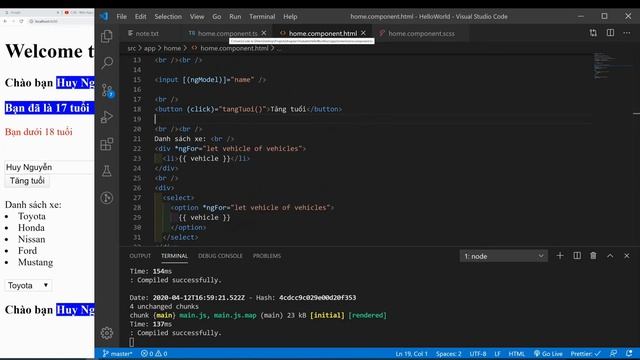
Task: Split the terminal panel
Action: pos(577,256)
